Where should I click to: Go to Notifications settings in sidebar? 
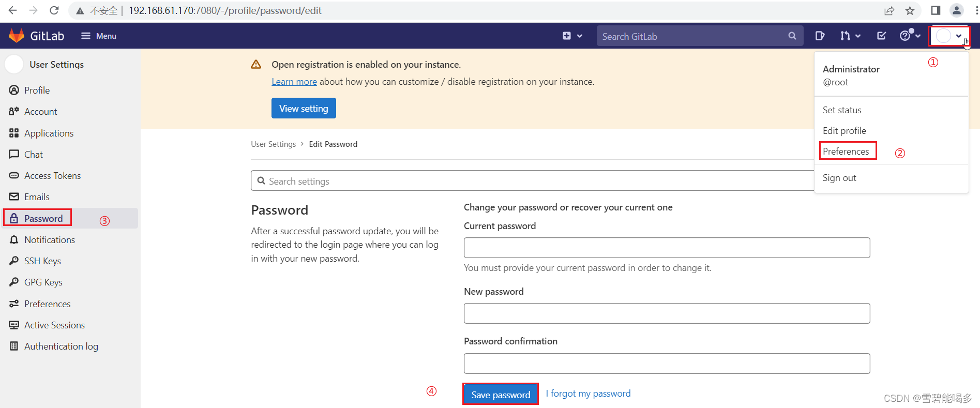tap(49, 240)
